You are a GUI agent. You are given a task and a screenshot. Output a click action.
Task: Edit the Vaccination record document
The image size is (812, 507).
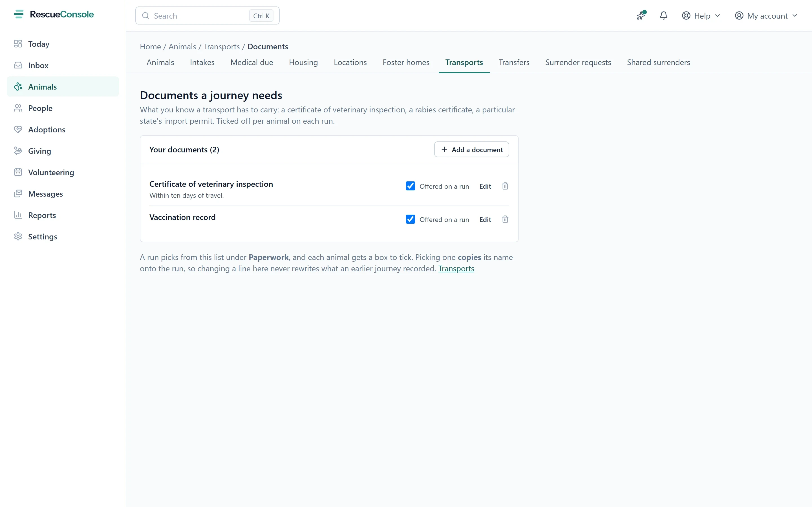click(x=485, y=220)
